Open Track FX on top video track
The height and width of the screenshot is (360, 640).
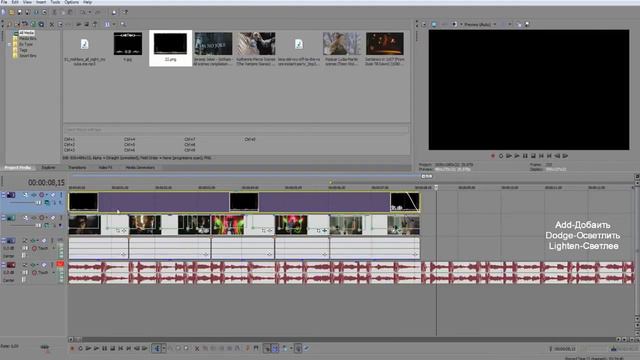[34, 195]
